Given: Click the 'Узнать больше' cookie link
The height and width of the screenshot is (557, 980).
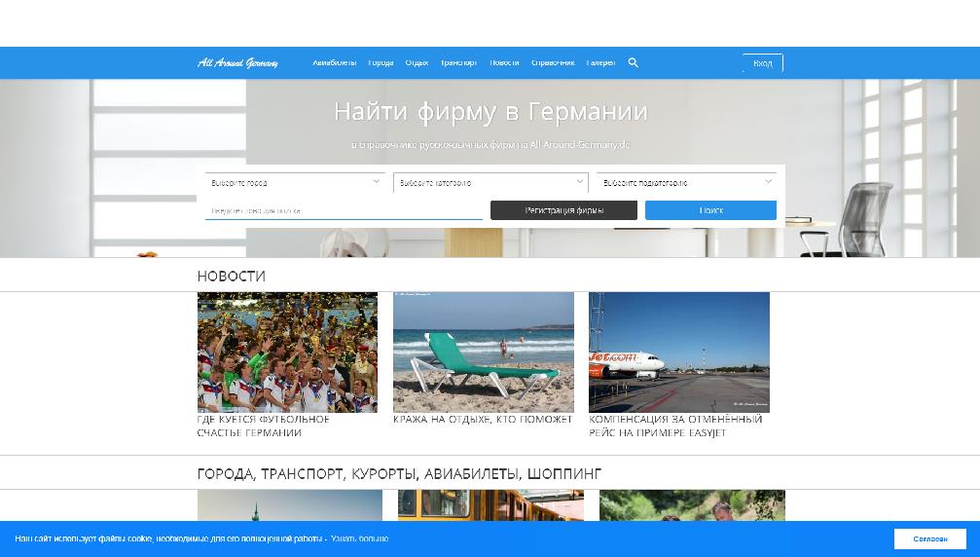Looking at the screenshot, I should pos(360,538).
